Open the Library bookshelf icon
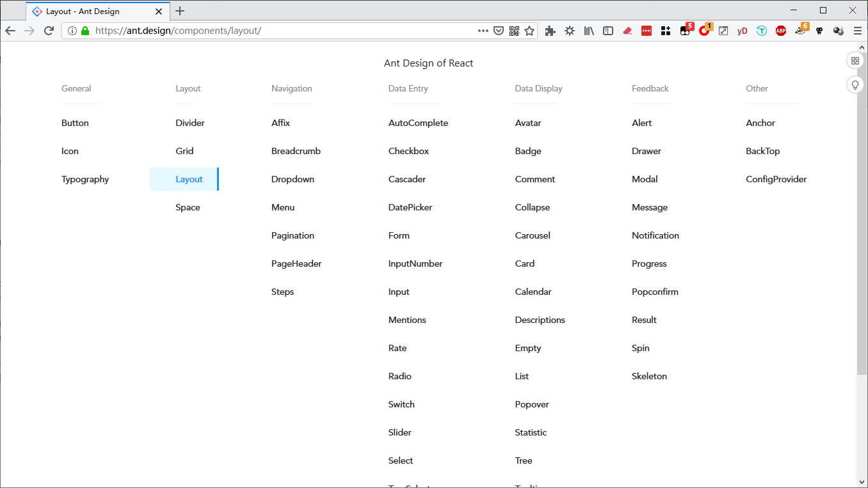The height and width of the screenshot is (488, 868). point(589,31)
